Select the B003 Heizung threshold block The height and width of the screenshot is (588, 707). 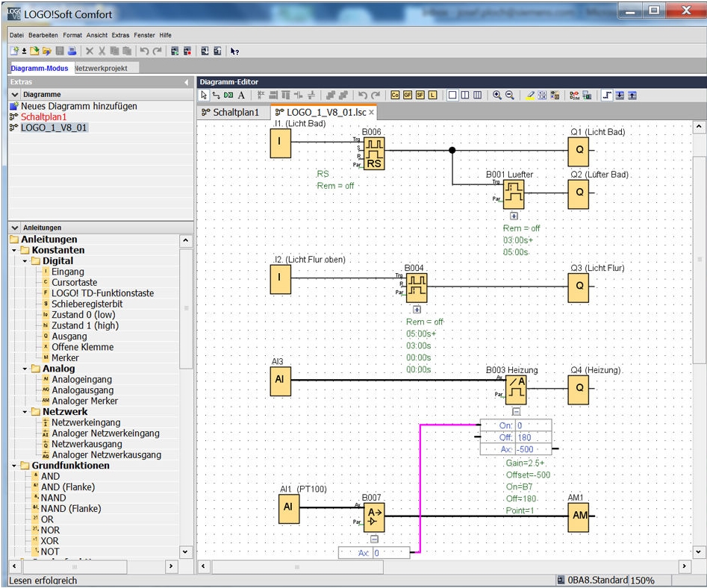click(516, 390)
